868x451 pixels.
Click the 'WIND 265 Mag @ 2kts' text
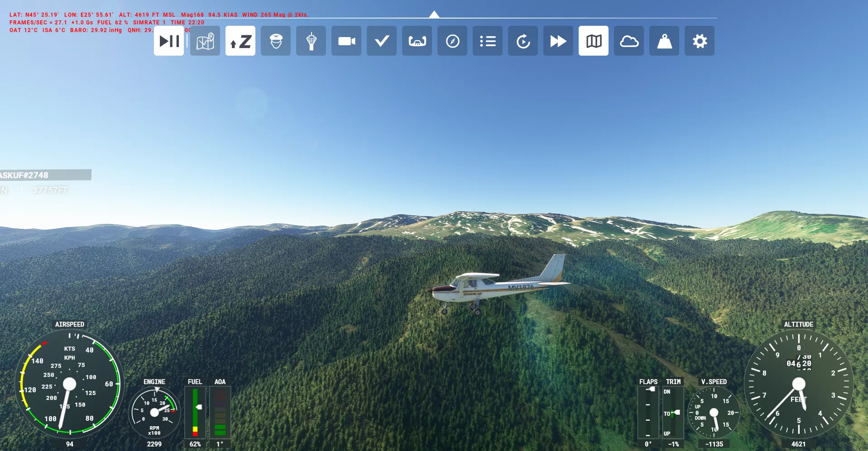point(275,15)
